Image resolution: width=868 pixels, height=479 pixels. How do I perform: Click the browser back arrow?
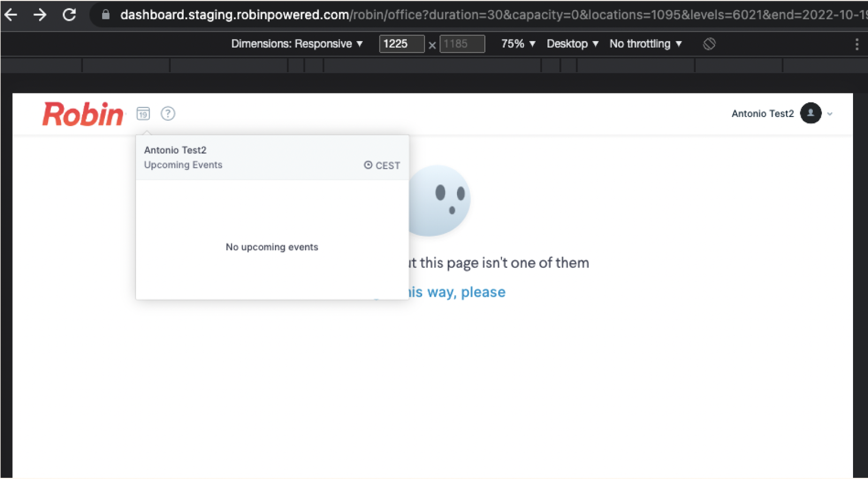coord(11,14)
